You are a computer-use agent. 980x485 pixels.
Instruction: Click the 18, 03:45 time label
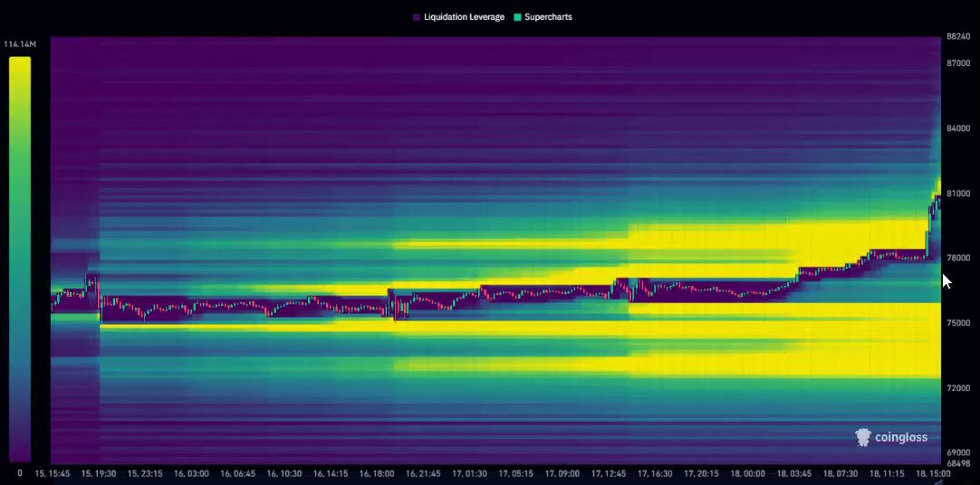pyautogui.click(x=793, y=474)
